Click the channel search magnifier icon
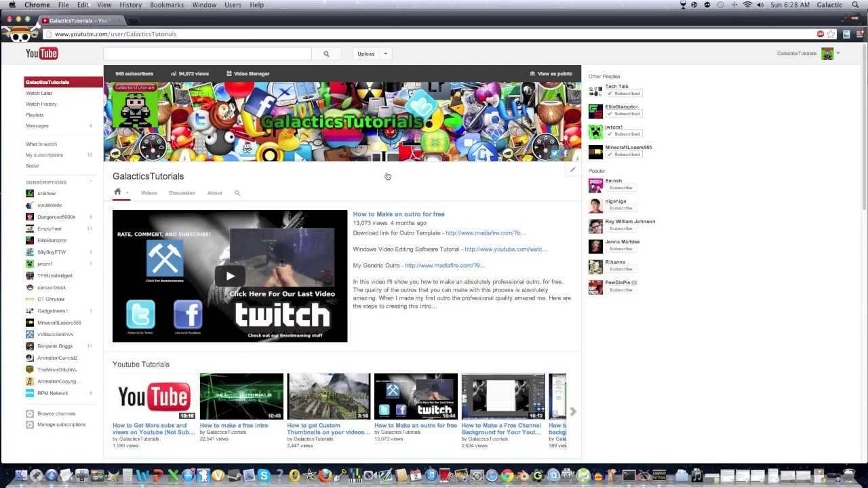Image resolution: width=868 pixels, height=488 pixels. [237, 193]
